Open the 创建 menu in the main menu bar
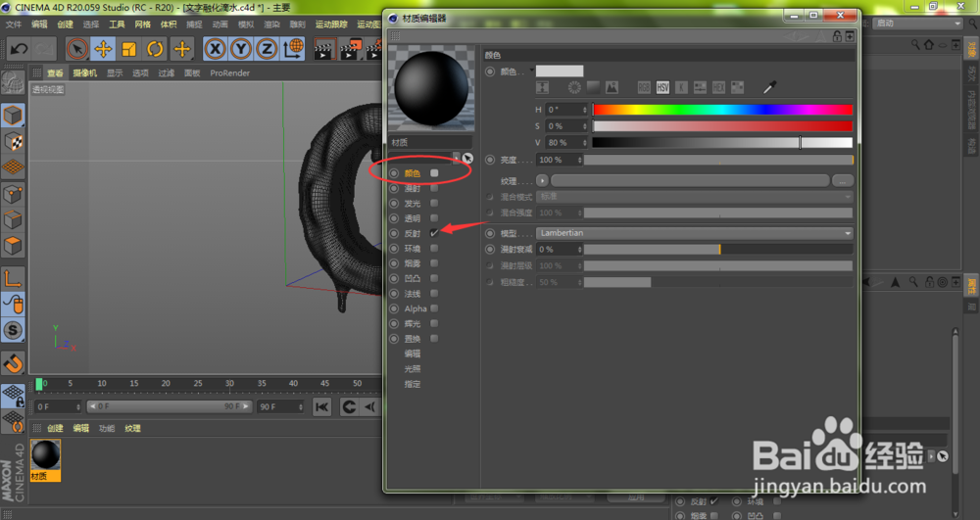980x520 pixels. pos(65,24)
